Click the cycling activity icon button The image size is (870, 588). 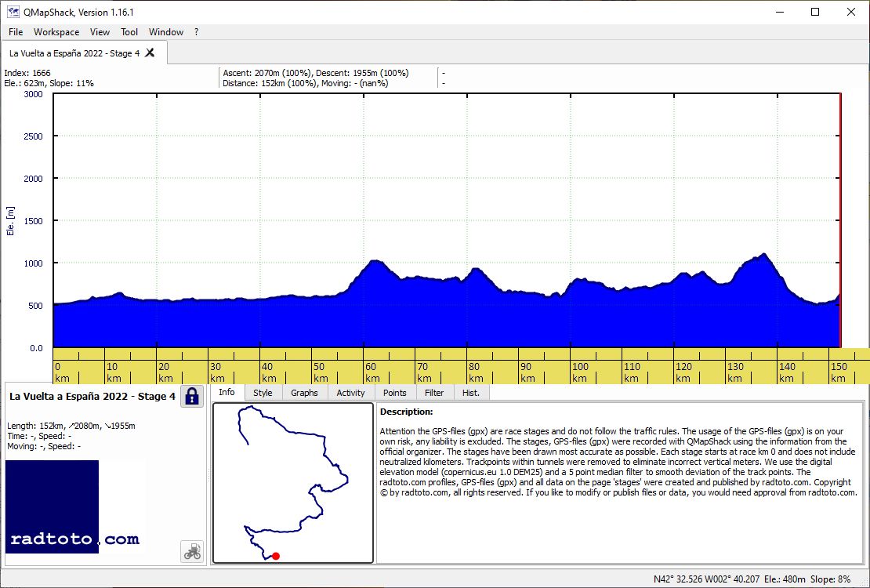pyautogui.click(x=192, y=551)
